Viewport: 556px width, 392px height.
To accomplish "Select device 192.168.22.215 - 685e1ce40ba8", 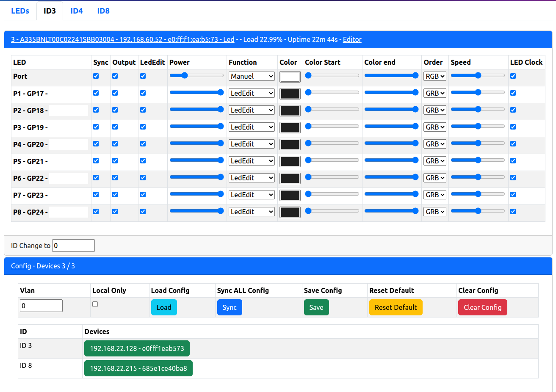I will pyautogui.click(x=138, y=368).
